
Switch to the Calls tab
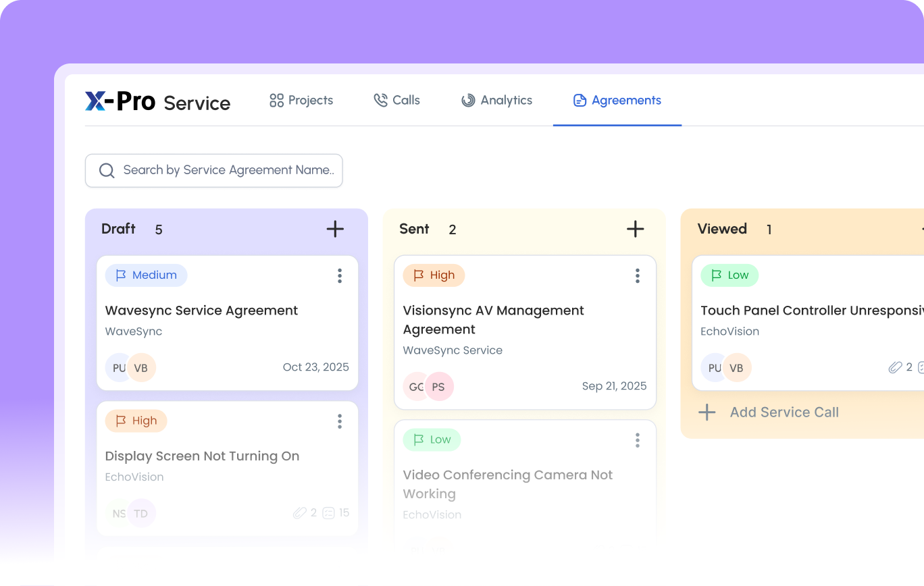397,100
